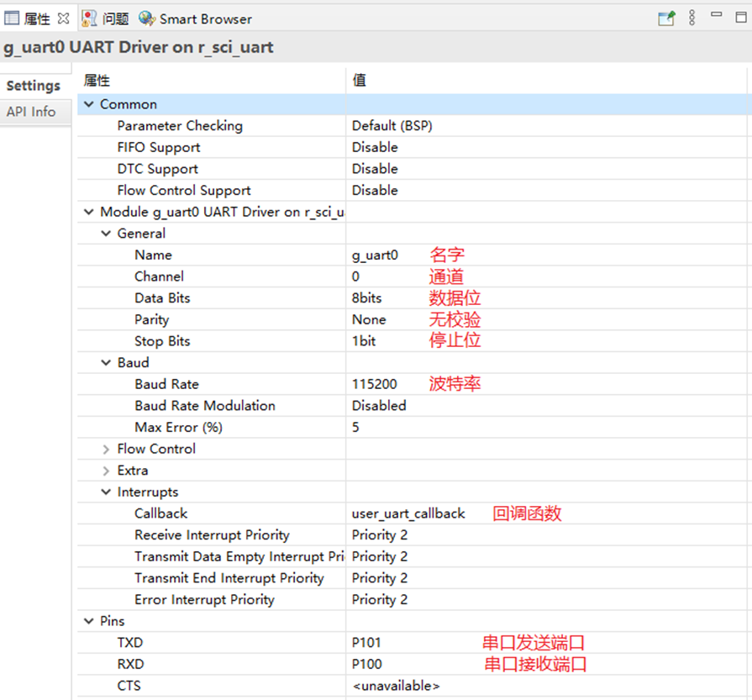752x700 pixels.
Task: Click the 属性 tab icon
Action: [11, 17]
